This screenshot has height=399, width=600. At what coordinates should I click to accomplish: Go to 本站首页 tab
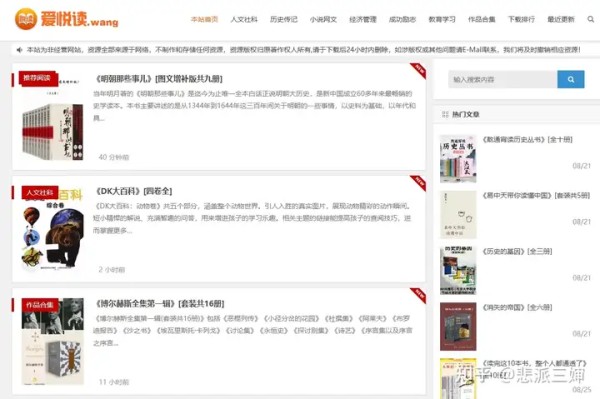(204, 19)
